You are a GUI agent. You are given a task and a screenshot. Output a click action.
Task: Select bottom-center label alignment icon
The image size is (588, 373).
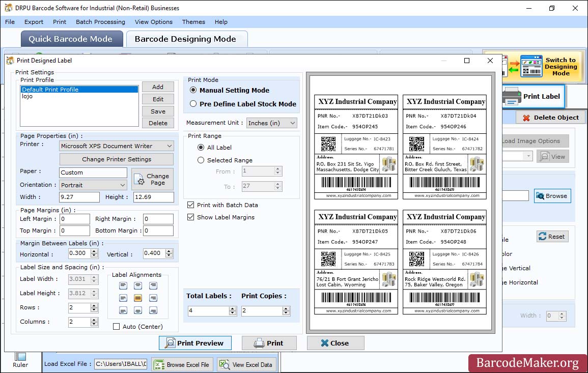pos(138,310)
